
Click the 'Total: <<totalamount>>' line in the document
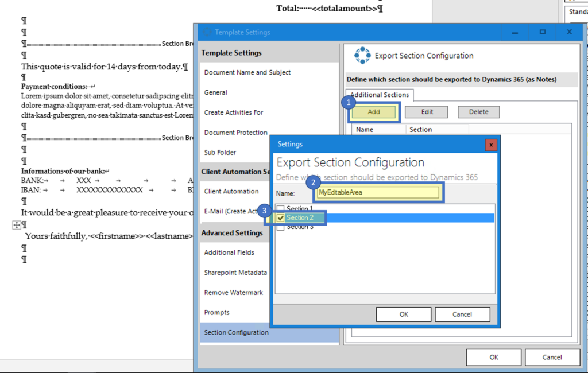(329, 8)
